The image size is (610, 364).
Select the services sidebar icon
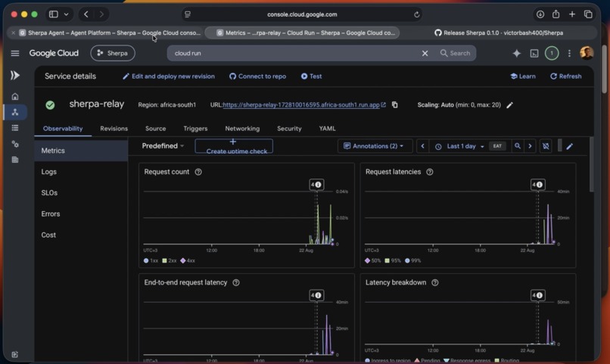pos(15,113)
